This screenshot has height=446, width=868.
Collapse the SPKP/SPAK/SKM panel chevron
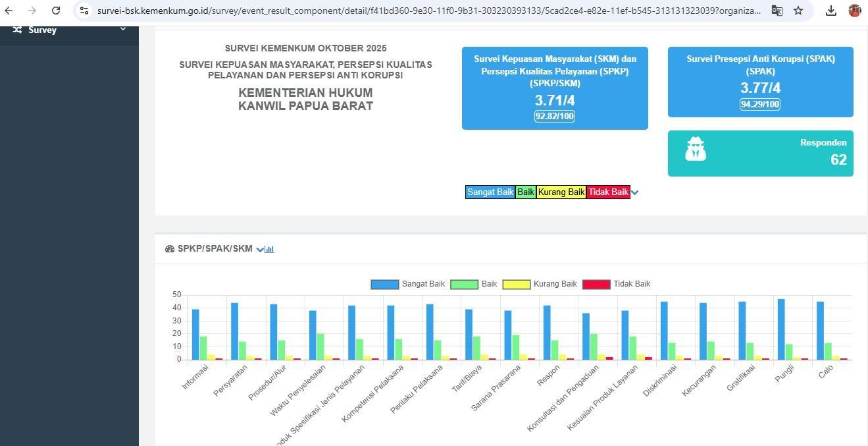259,249
